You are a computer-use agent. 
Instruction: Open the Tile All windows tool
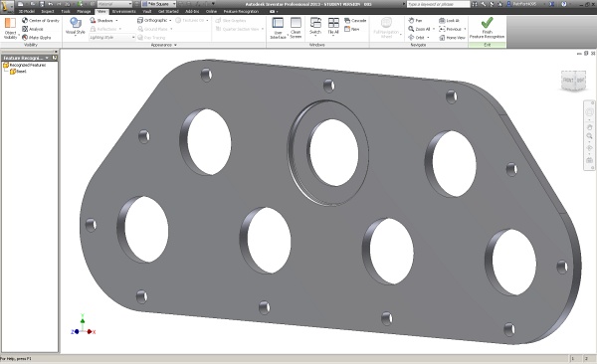pos(333,26)
